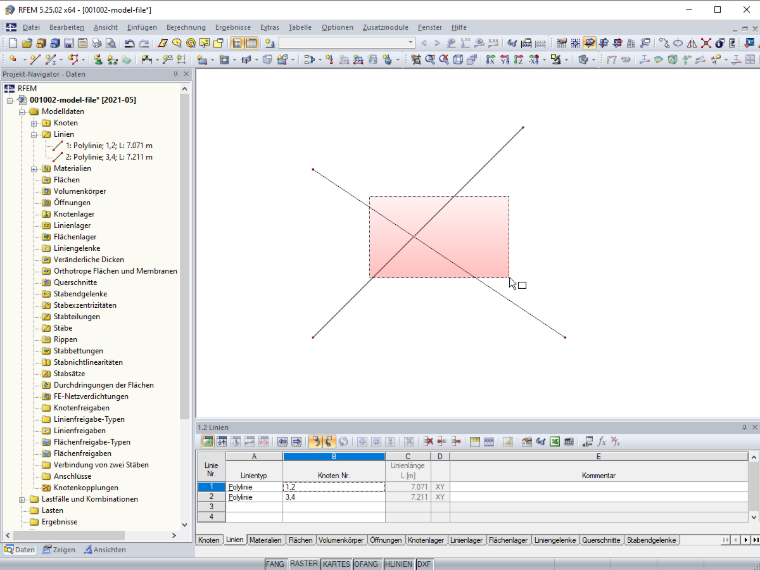Click the Zoom window magnifier icon

[x=429, y=60]
